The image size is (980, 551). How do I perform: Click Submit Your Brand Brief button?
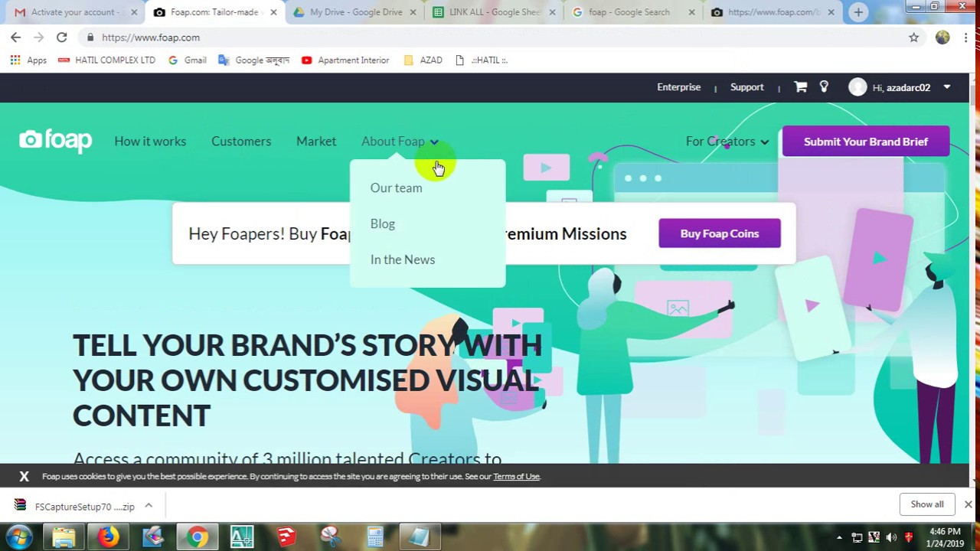click(x=866, y=142)
